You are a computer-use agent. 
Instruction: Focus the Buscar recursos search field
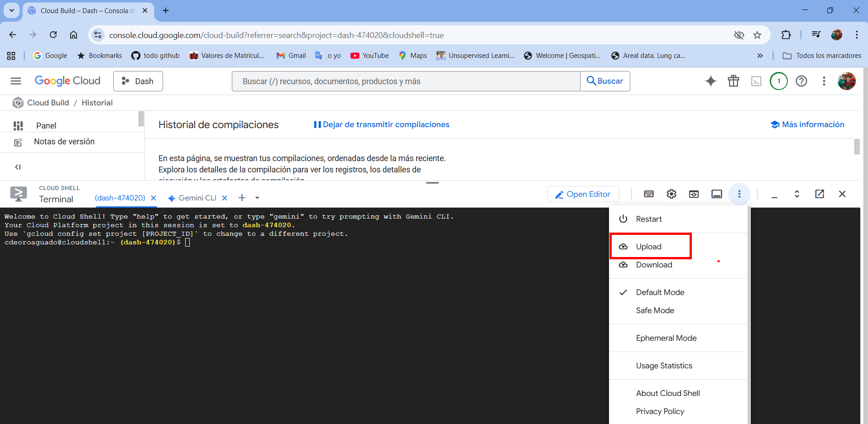click(x=406, y=81)
